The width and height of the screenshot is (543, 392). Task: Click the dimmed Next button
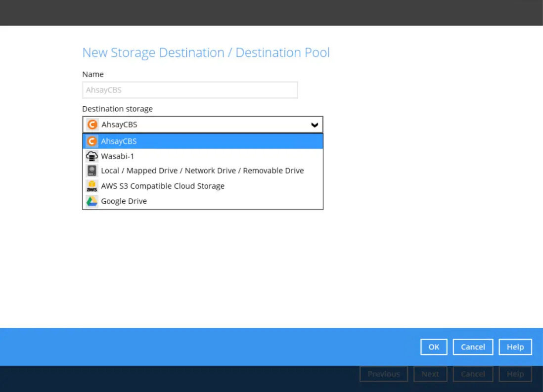[430, 374]
